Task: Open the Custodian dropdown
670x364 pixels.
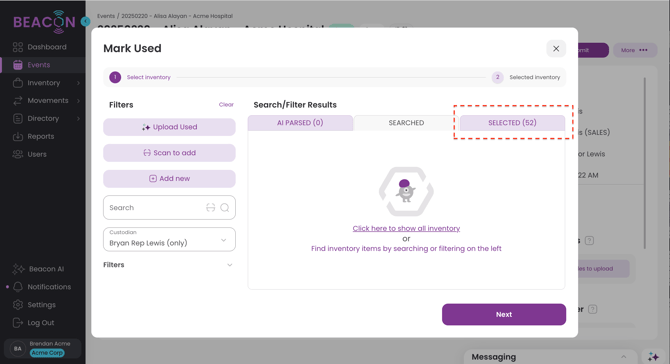Action: coord(169,239)
